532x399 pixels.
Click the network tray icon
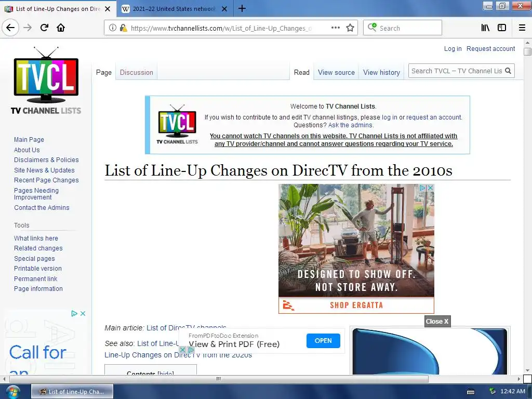tap(493, 391)
